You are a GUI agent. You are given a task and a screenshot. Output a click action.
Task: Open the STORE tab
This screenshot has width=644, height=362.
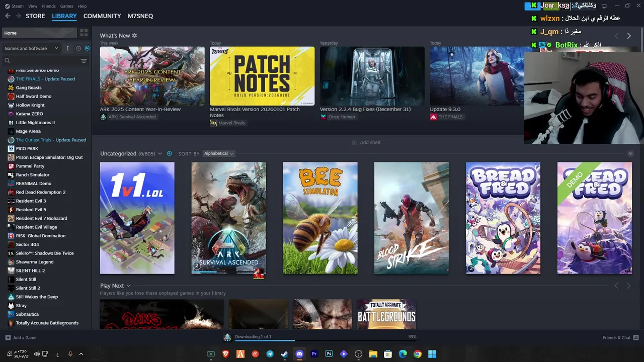35,16
